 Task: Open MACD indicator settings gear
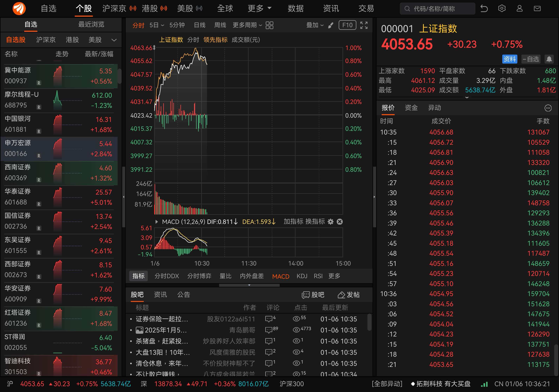point(330,222)
